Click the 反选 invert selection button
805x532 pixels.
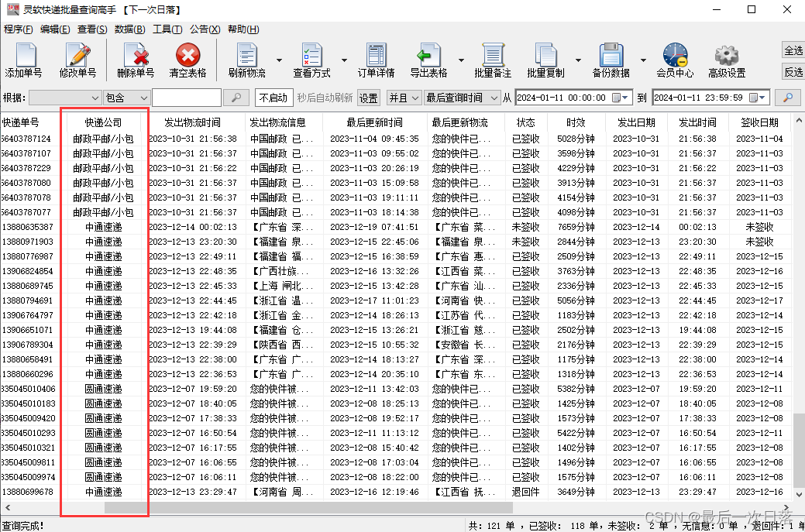[793, 72]
